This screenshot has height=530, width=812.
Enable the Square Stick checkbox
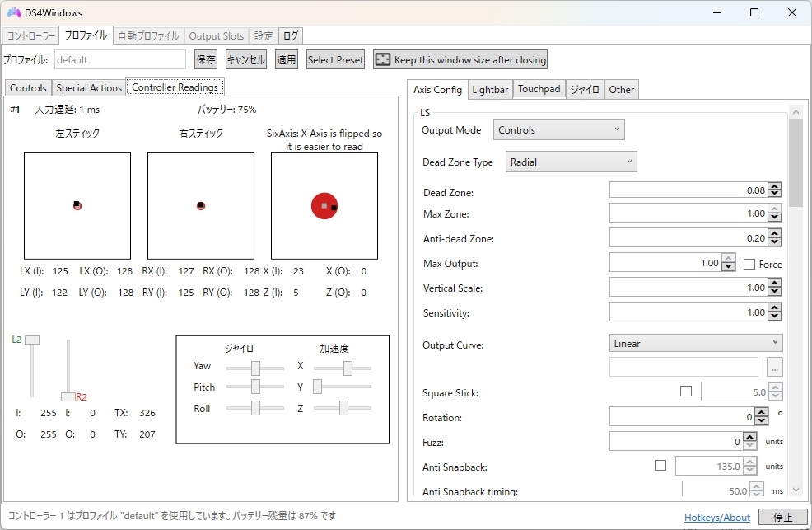point(686,392)
